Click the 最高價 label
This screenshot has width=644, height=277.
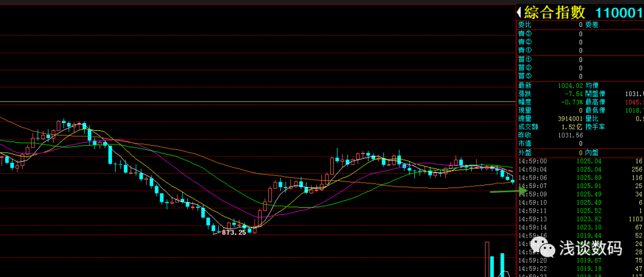tap(595, 102)
